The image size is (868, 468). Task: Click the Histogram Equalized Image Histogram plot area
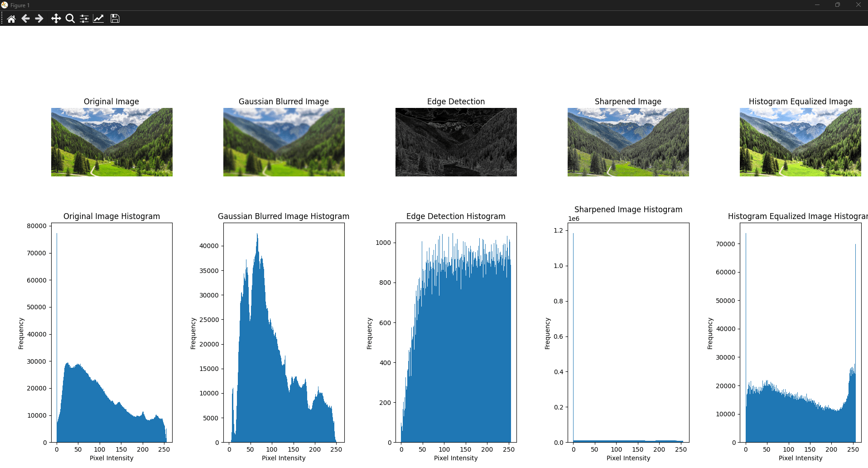tap(800, 332)
